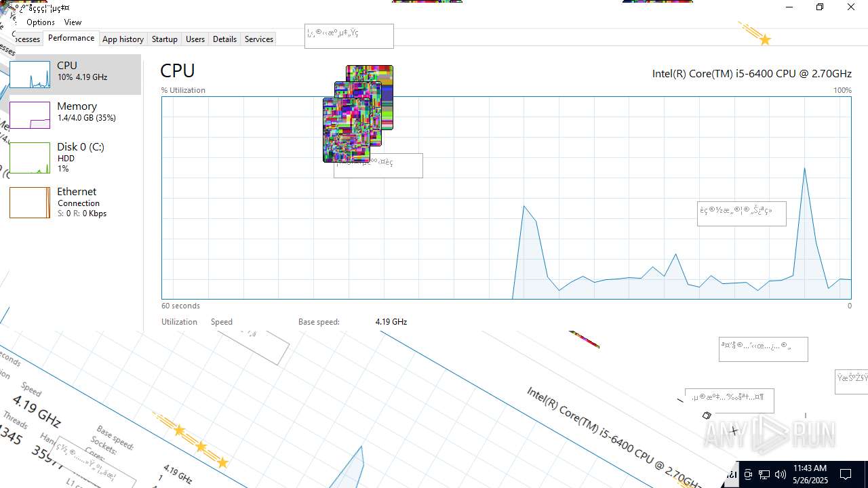868x488 pixels.
Task: Click the Meet Now camera tray icon
Action: click(748, 474)
